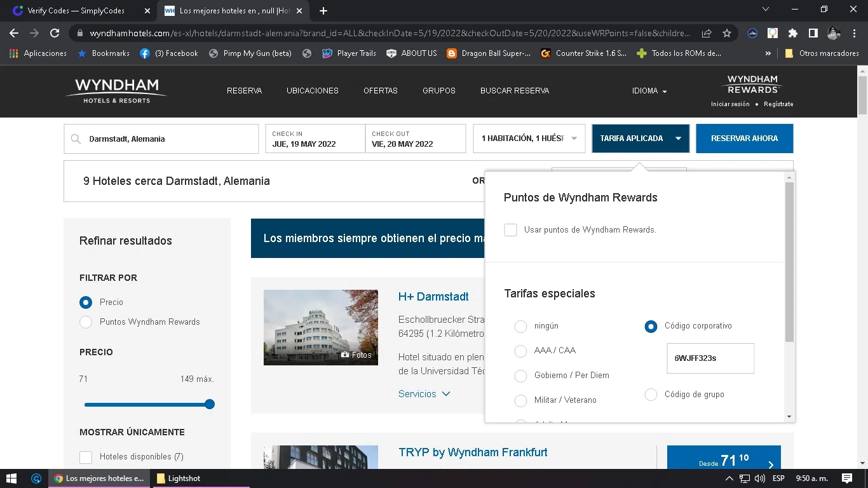This screenshot has height=488, width=868.
Task: Bookmark this page with the star icon
Action: click(x=727, y=33)
